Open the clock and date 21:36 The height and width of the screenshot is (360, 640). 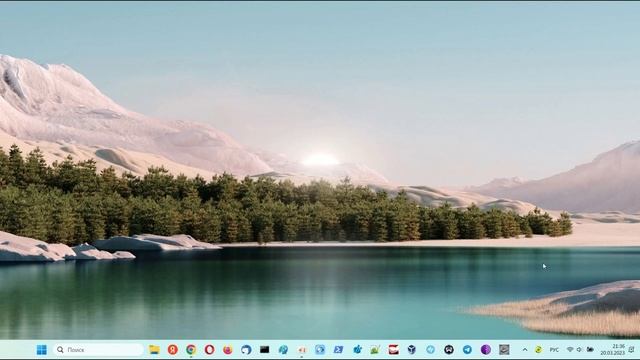click(x=612, y=350)
